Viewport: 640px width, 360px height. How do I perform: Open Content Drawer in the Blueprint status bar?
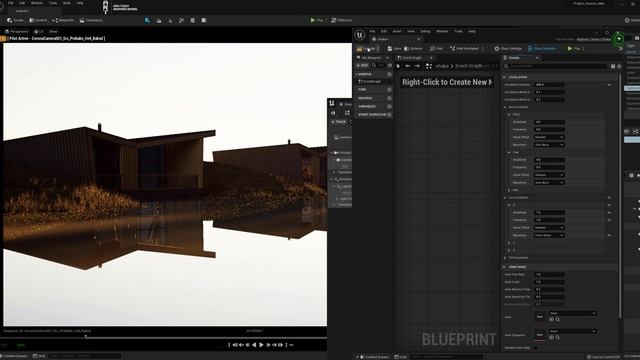point(374,357)
